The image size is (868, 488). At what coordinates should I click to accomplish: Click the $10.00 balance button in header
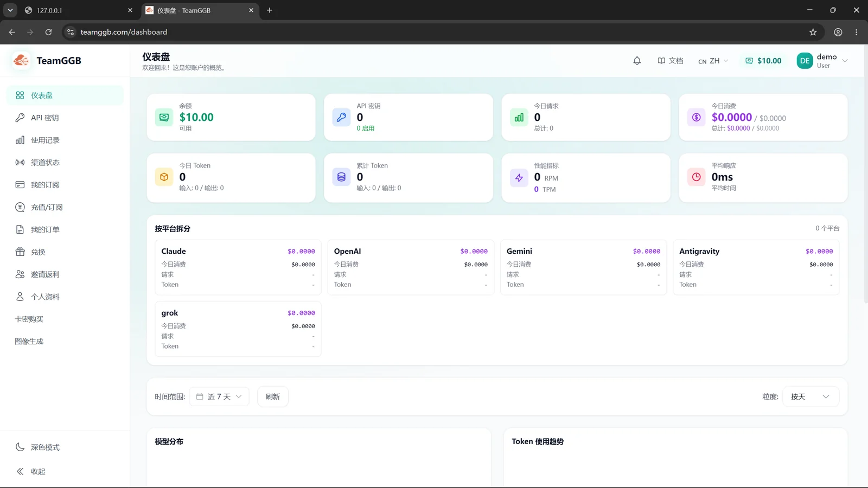763,61
